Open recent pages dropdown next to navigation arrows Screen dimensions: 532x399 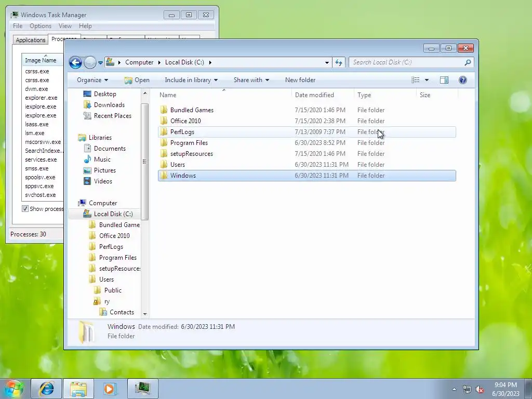pos(100,63)
